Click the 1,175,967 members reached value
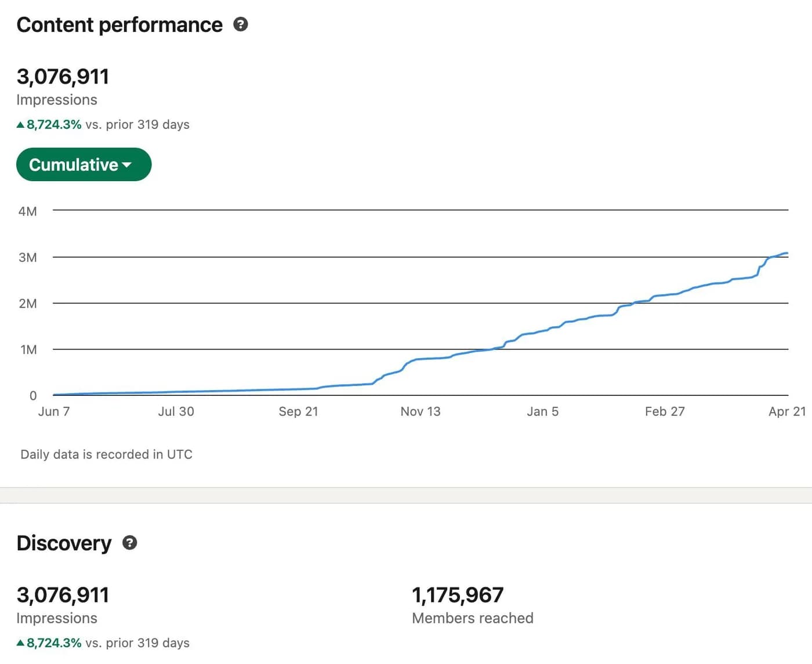The image size is (812, 664). pyautogui.click(x=458, y=595)
